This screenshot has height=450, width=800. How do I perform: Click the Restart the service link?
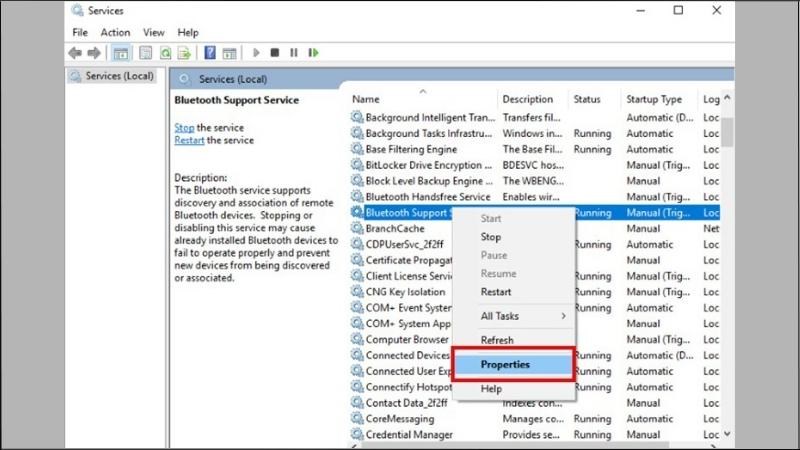[189, 140]
